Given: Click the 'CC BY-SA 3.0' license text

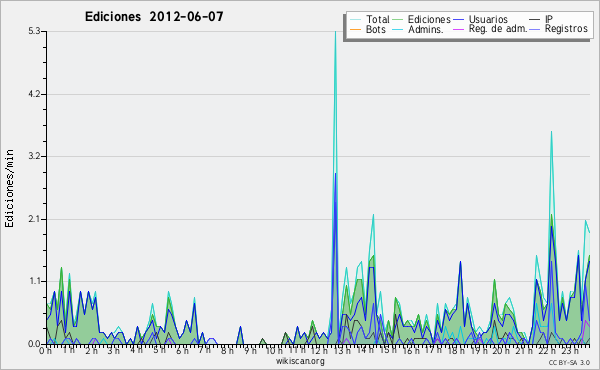Looking at the screenshot, I should (x=569, y=362).
